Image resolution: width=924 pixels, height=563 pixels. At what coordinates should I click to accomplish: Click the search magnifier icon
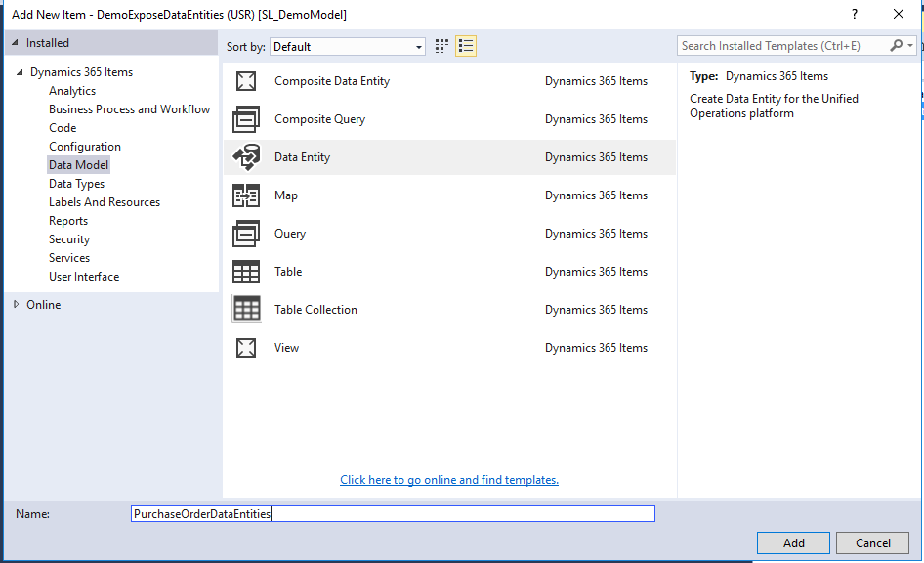coord(897,45)
